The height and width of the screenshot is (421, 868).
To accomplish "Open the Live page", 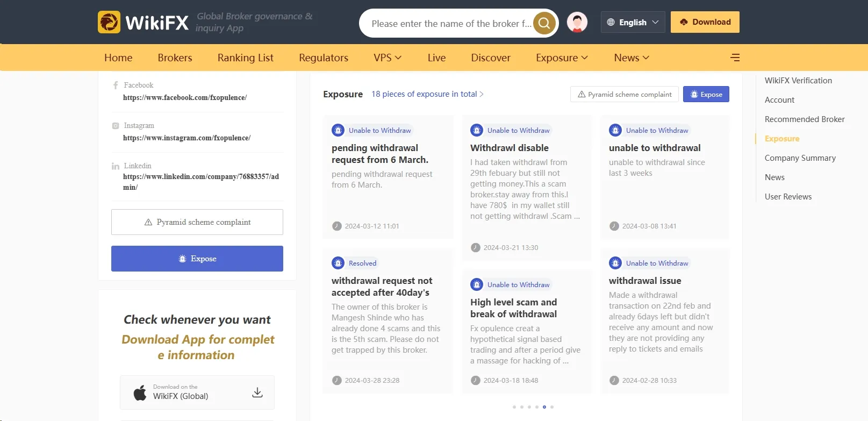I will click(436, 58).
